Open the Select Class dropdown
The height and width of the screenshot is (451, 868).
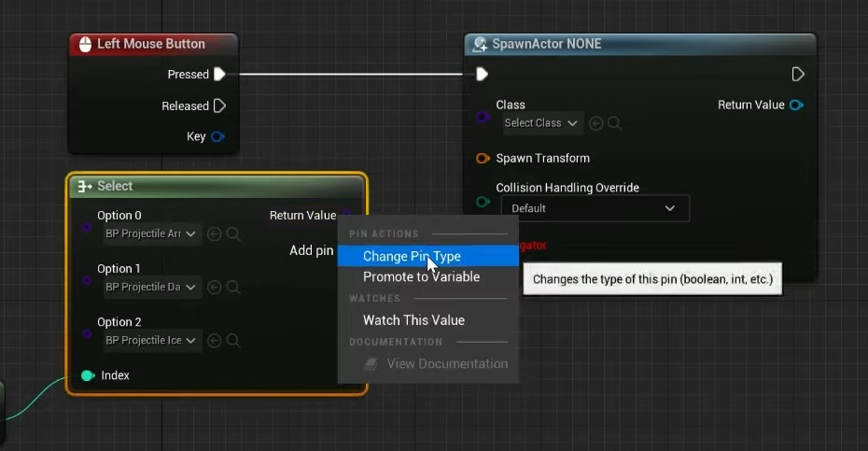(x=542, y=123)
